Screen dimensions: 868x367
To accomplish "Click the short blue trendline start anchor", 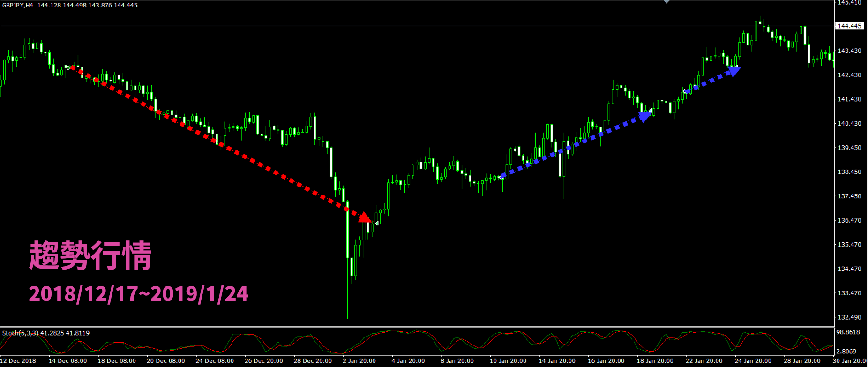I will point(686,91).
